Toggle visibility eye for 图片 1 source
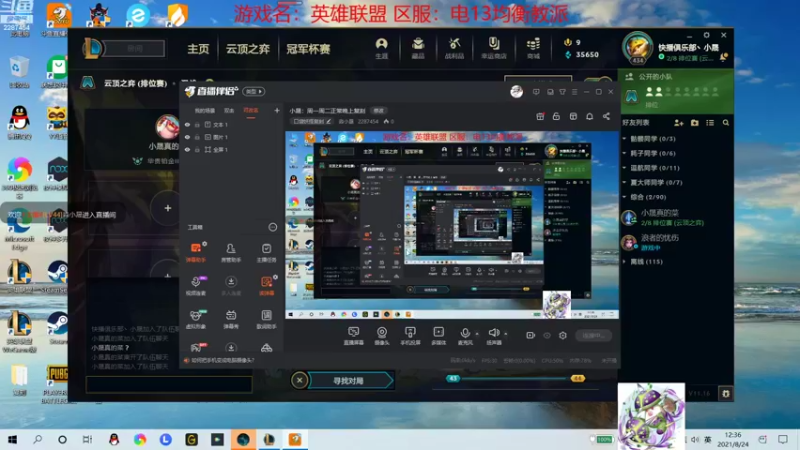 (x=187, y=137)
